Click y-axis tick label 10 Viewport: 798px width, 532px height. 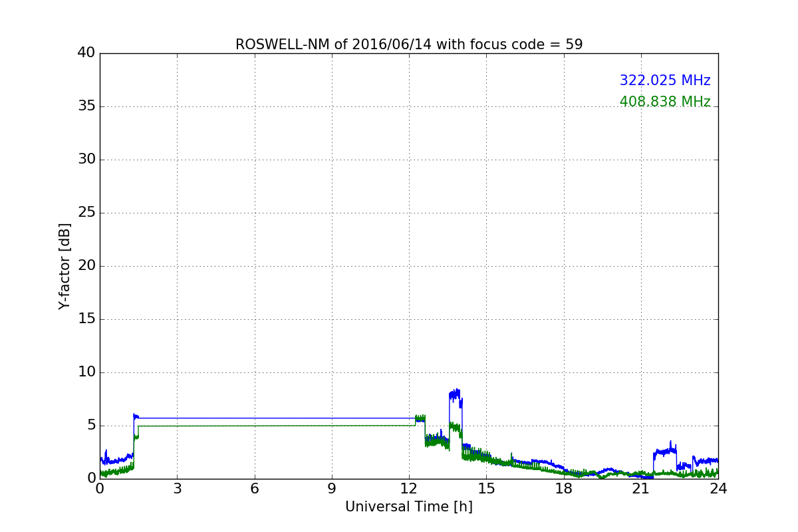tap(86, 372)
